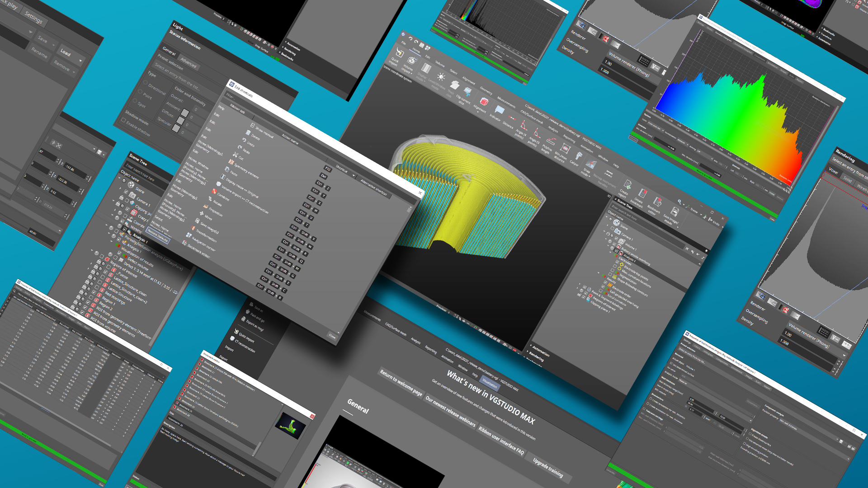
Task: Click the Create report icon
Action: 627,184
